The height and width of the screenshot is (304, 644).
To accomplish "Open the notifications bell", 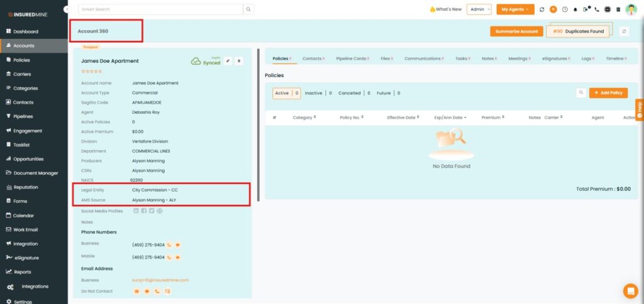I will pos(575,9).
